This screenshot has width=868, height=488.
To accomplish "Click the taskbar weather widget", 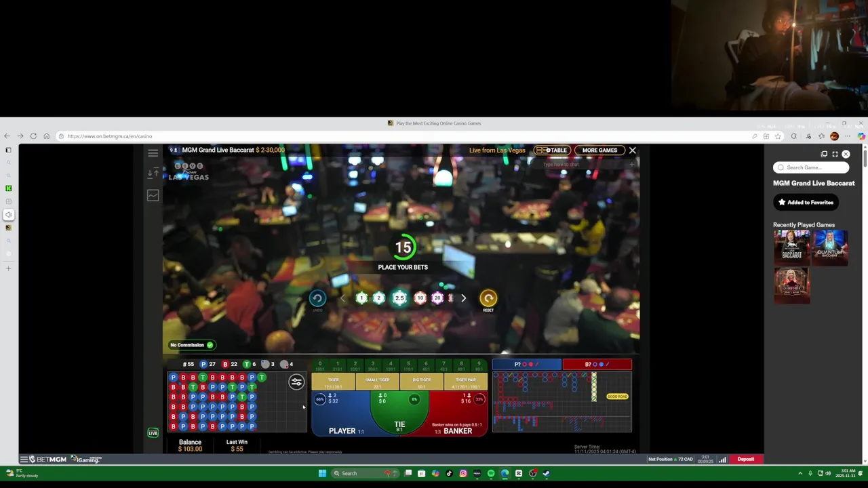I will [22, 473].
